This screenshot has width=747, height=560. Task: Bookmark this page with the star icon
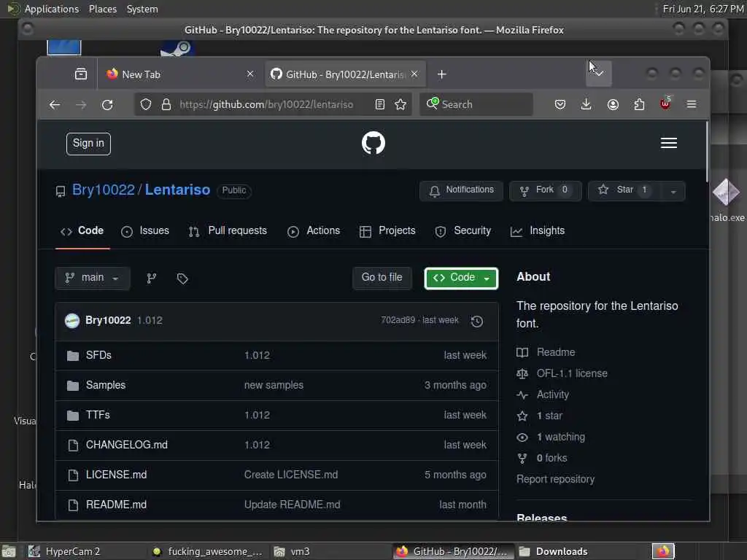coord(400,104)
